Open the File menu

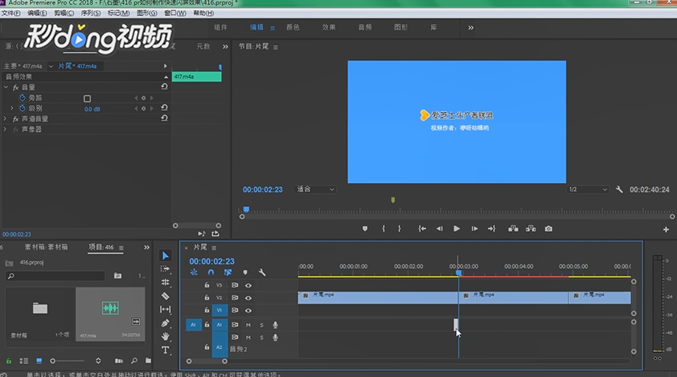click(x=11, y=13)
